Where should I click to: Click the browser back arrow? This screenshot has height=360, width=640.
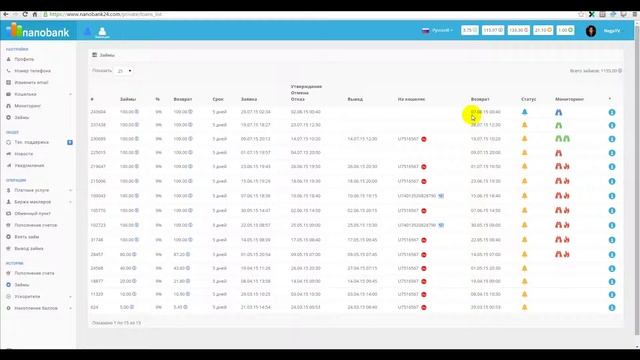click(x=6, y=14)
